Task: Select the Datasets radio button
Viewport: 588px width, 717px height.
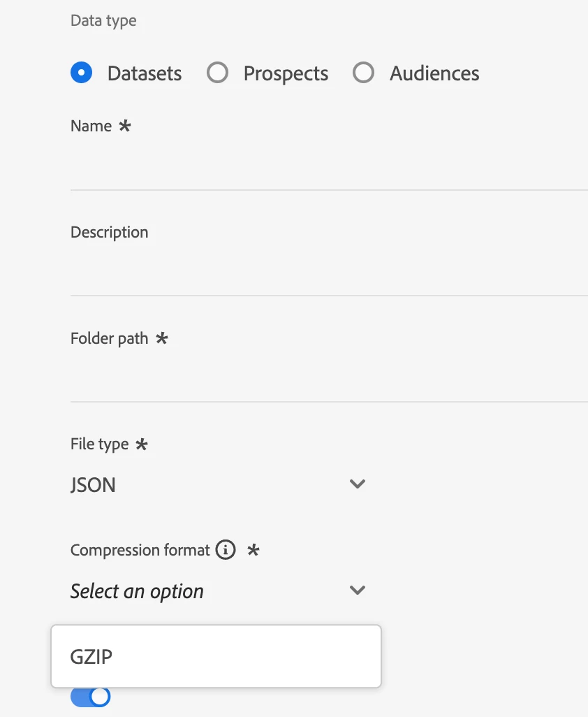Action: click(82, 73)
